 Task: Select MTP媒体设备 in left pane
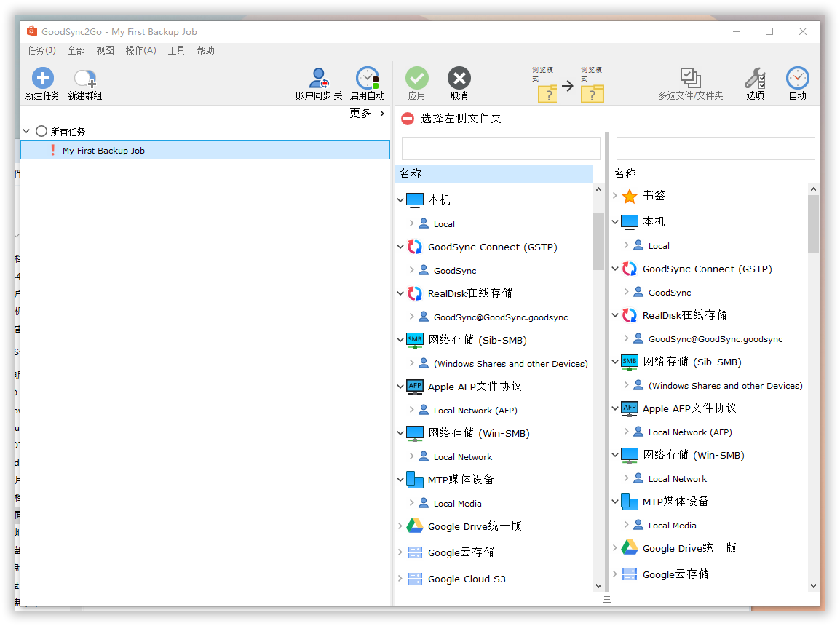(461, 480)
